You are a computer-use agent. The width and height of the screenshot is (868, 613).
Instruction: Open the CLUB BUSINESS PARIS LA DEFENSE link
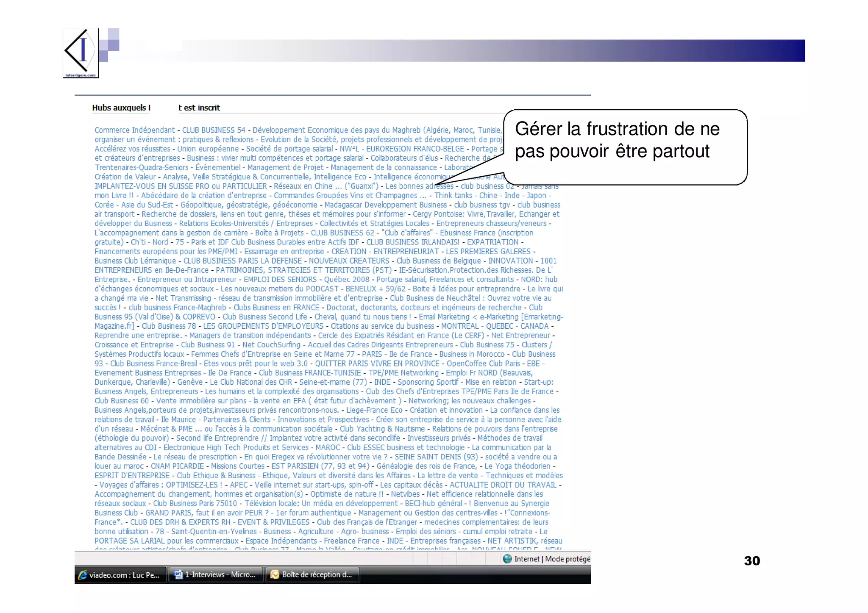coord(242,261)
